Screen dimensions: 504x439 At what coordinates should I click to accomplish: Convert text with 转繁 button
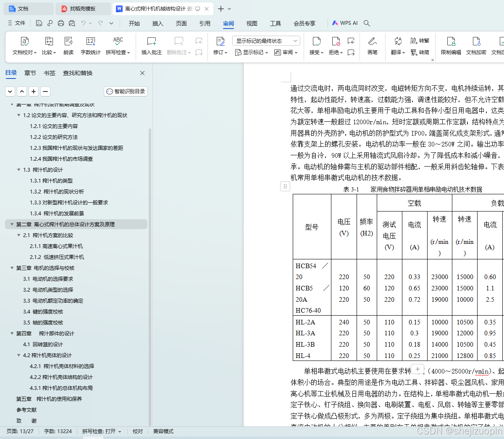(x=420, y=41)
